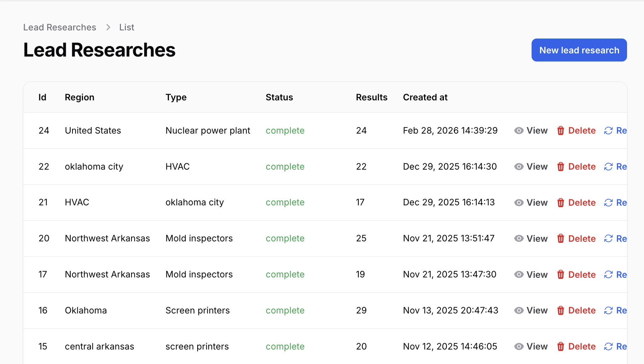Image resolution: width=644 pixels, height=364 pixels.
Task: Click the refresh icon in research 16 row
Action: pos(608,311)
